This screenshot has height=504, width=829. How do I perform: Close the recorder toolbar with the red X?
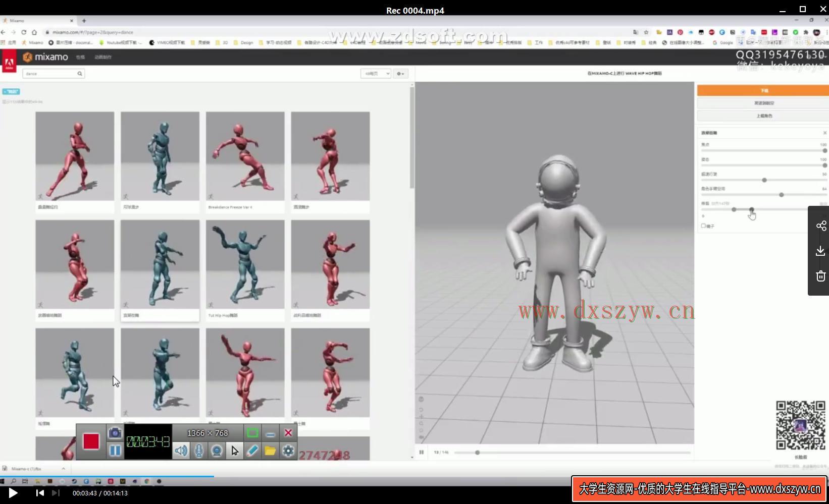tap(288, 433)
